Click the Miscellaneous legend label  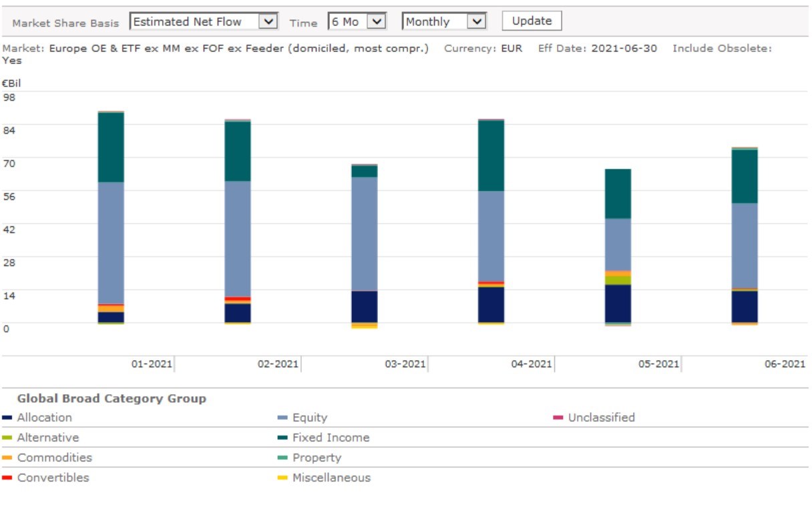(x=331, y=478)
